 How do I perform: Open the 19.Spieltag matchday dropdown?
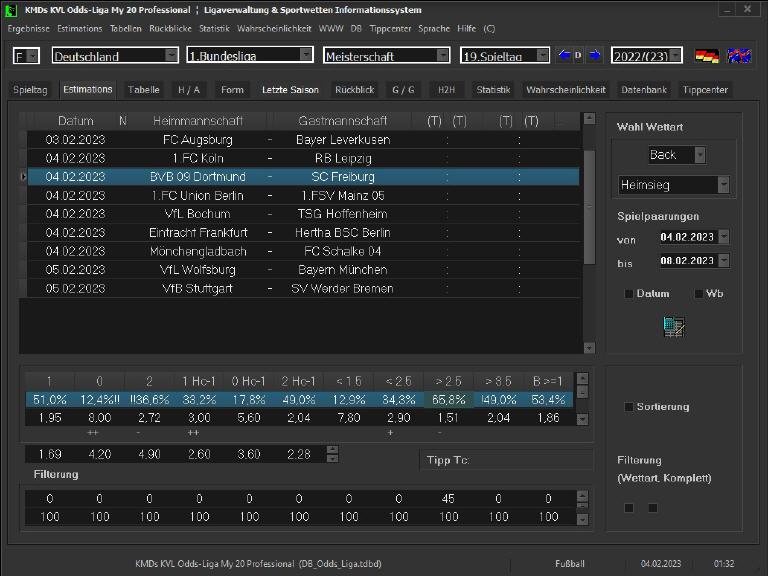coord(543,55)
